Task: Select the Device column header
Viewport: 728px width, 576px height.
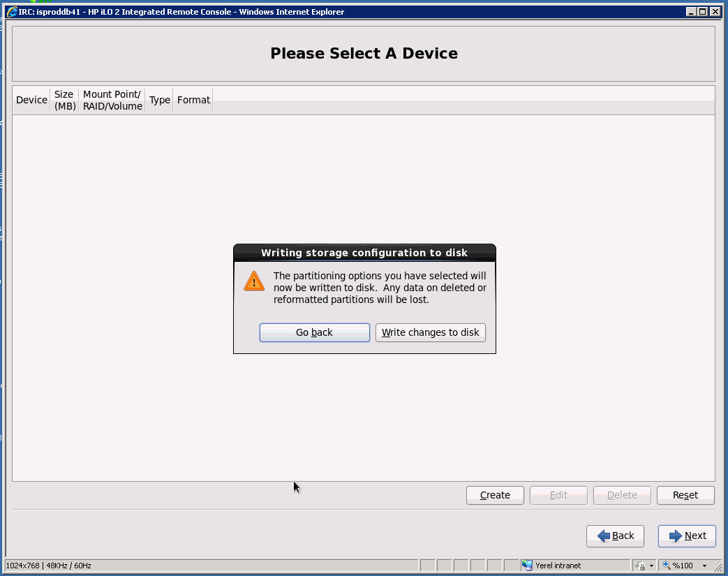Action: point(31,101)
